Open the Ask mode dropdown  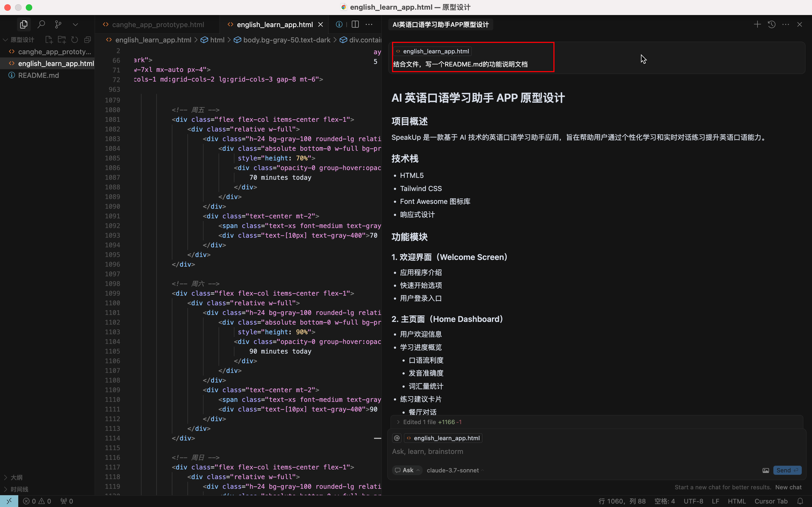coord(407,470)
